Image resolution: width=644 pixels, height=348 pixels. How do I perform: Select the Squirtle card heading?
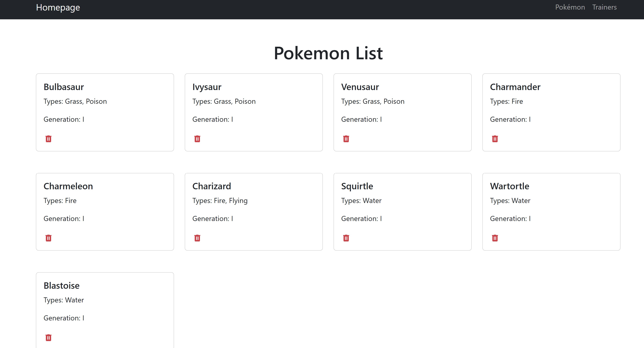tap(357, 186)
